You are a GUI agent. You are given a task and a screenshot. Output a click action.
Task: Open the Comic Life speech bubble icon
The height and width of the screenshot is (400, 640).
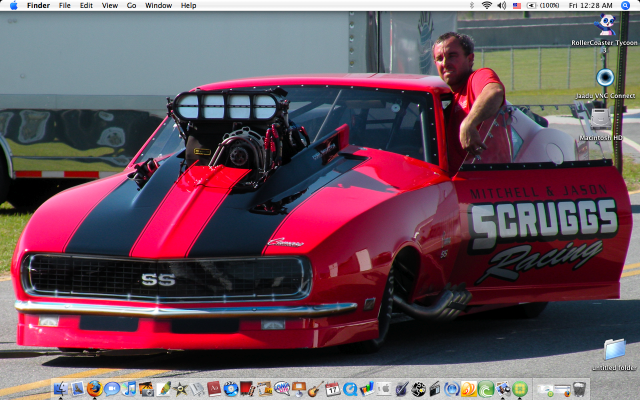click(282, 388)
